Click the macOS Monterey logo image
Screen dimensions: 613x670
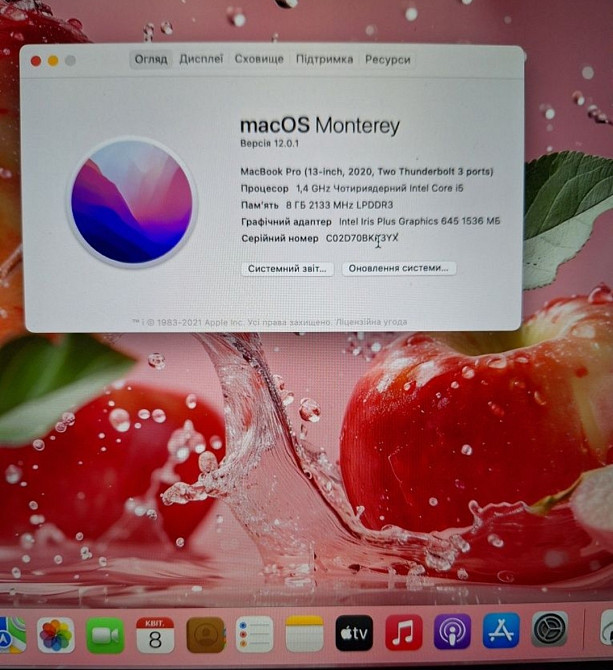pos(132,202)
